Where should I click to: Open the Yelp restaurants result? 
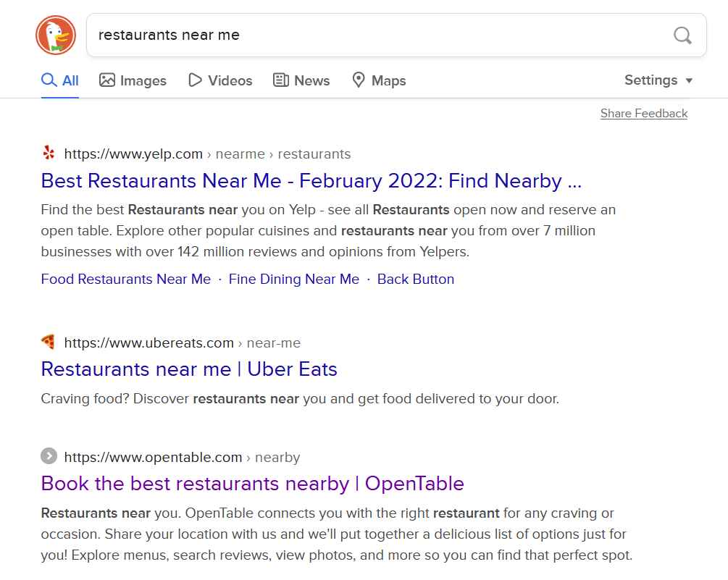tap(311, 181)
